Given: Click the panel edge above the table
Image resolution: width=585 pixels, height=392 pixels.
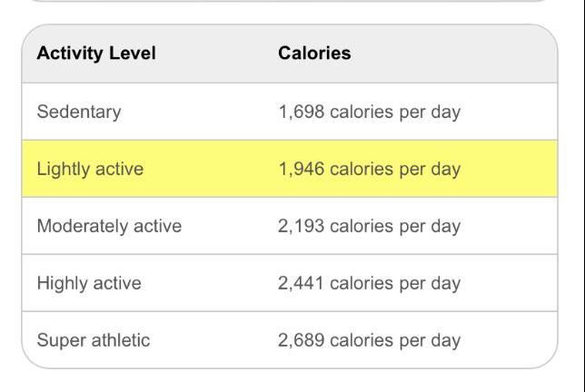Looking at the screenshot, I should [x=289, y=1].
